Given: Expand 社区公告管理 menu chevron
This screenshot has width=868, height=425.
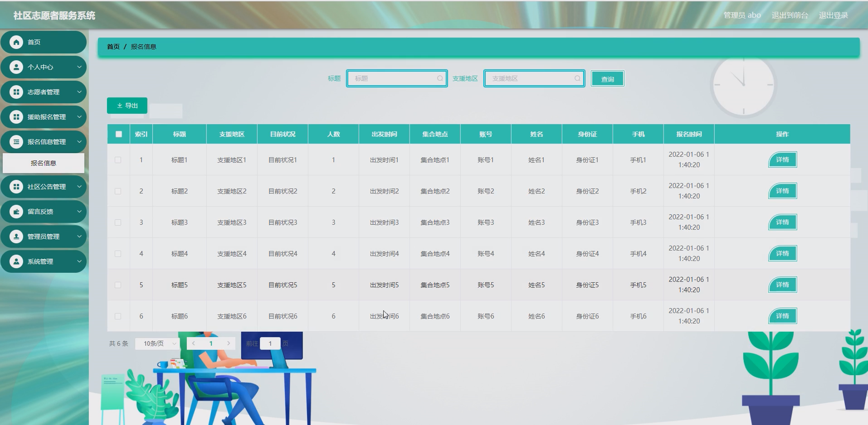Looking at the screenshot, I should tap(79, 187).
